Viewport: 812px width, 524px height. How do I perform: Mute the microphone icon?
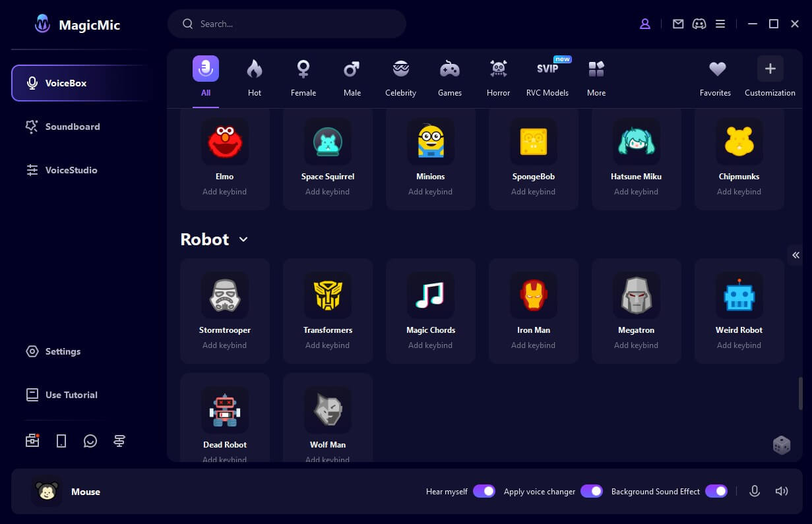[755, 491]
